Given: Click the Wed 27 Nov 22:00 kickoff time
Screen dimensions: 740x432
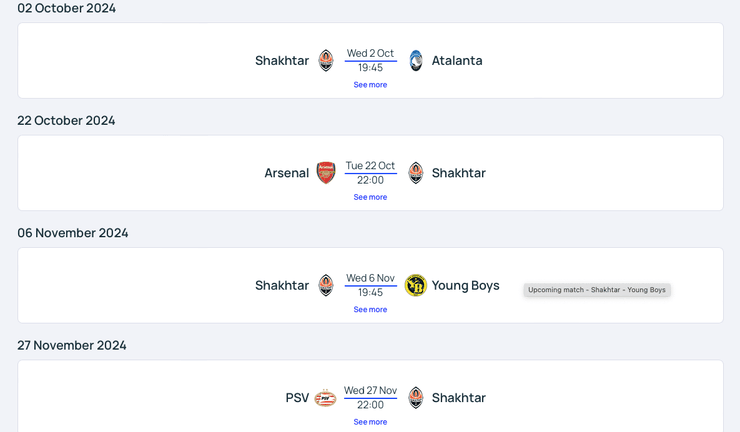Looking at the screenshot, I should [370, 397].
